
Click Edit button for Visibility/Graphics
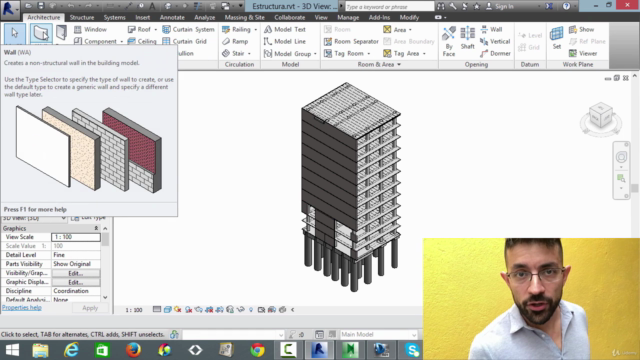[x=76, y=273]
